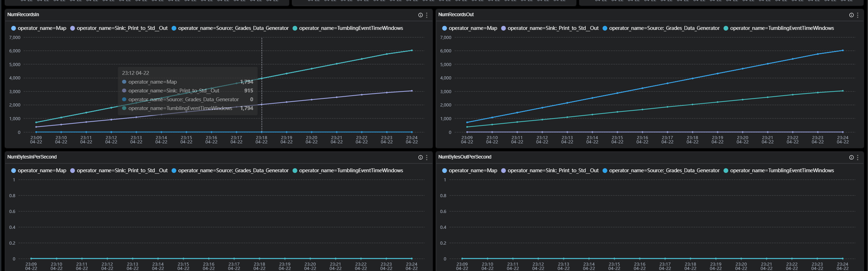Open the NumBytesInPerSecond kebab menu
Viewport: 868px width, 271px height.
coord(427,157)
